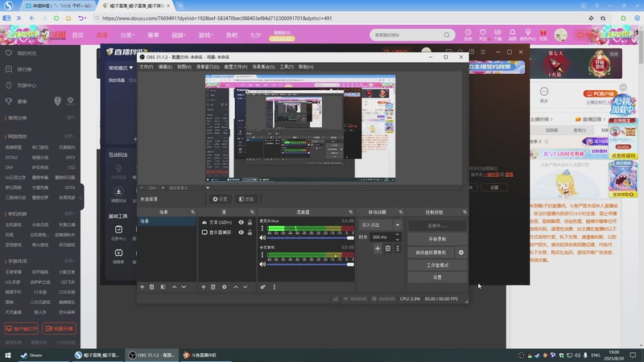
Task: Add a new source in sources panel
Action: (x=204, y=287)
